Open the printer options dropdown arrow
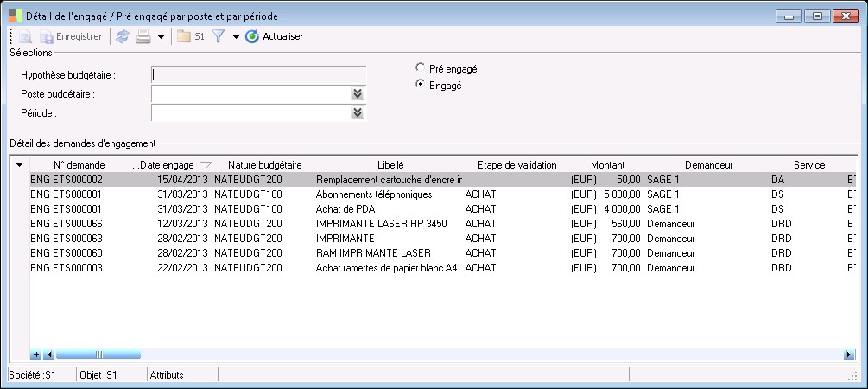Viewport: 868px width, 389px height. 161,37
